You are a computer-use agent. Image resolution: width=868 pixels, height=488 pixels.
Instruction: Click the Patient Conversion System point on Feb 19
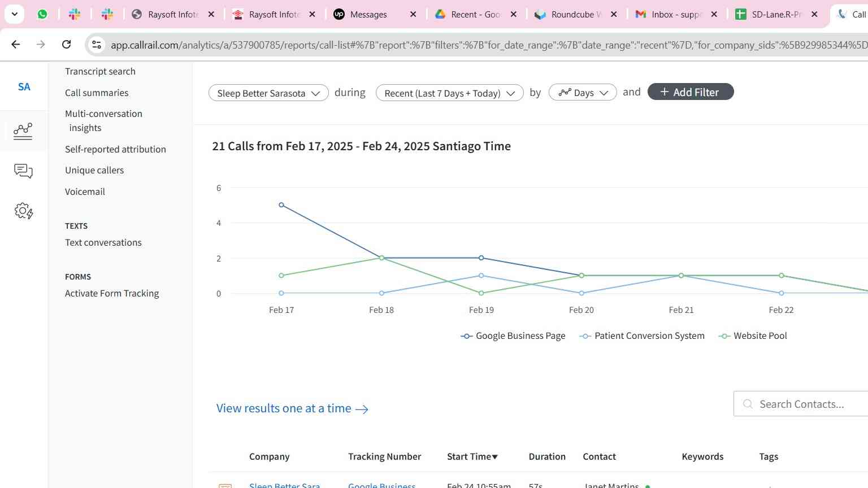(481, 276)
